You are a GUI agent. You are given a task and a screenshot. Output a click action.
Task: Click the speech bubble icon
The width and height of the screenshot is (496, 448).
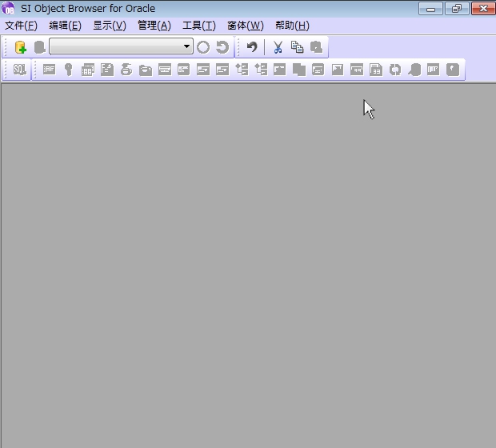pos(414,70)
